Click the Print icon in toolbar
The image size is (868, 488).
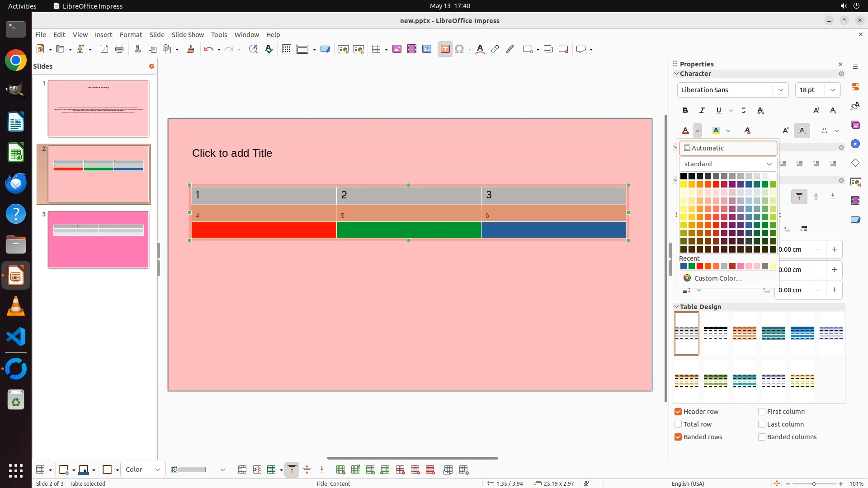(119, 49)
